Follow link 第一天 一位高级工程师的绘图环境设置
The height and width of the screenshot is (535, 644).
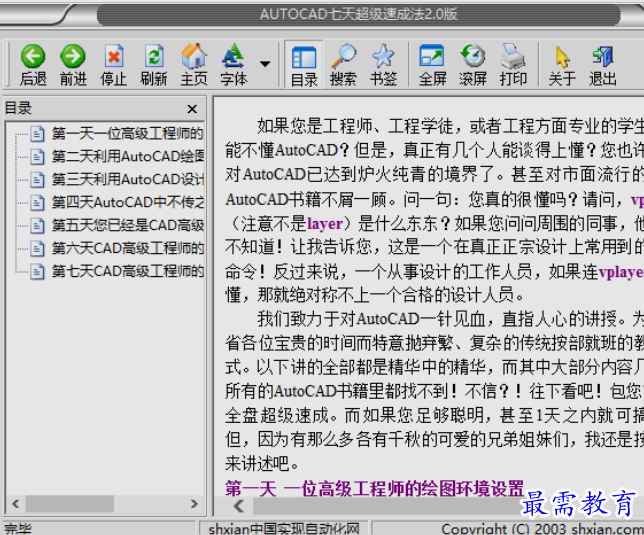[x=374, y=489]
